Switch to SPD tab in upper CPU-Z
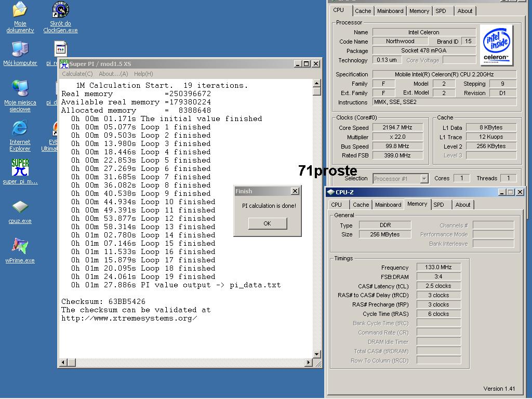Screen dimensions: 532x399 (x=441, y=11)
